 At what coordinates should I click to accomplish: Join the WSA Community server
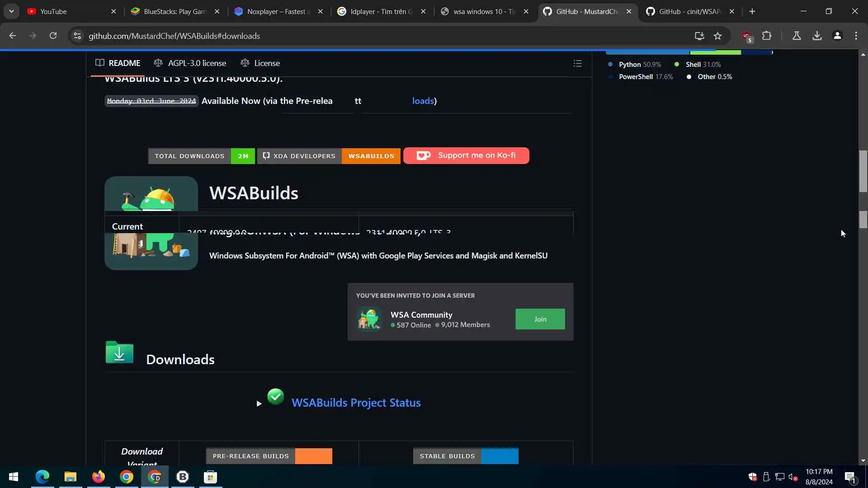540,319
